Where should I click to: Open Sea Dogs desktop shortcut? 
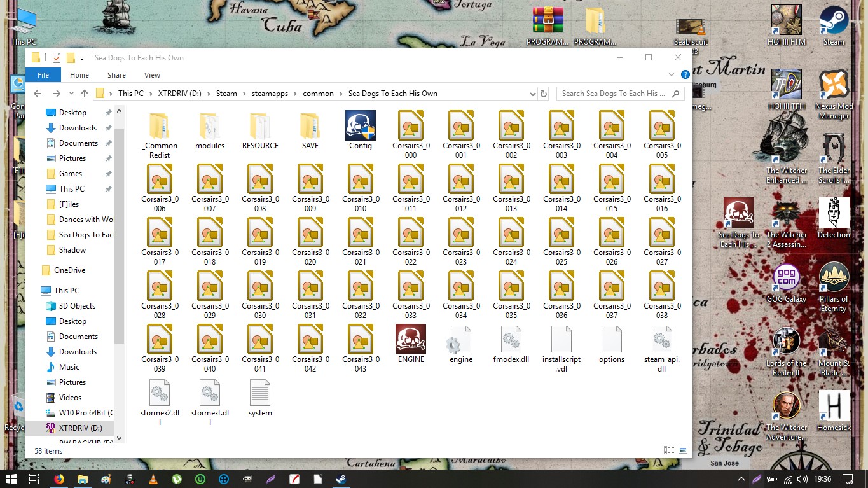pyautogui.click(x=738, y=223)
